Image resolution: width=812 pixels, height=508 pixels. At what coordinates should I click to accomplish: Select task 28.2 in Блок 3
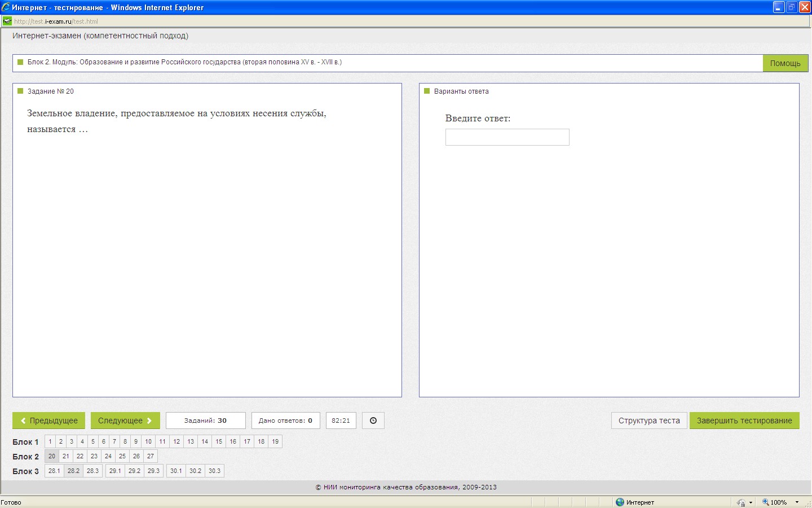73,471
